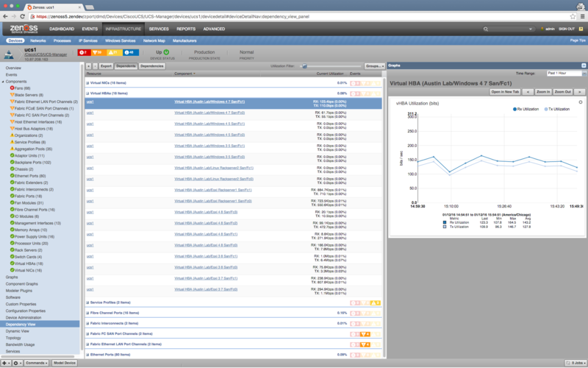Viewport: 588px width, 368px height.
Task: Open the Chrome menu icon
Action: point(582,16)
